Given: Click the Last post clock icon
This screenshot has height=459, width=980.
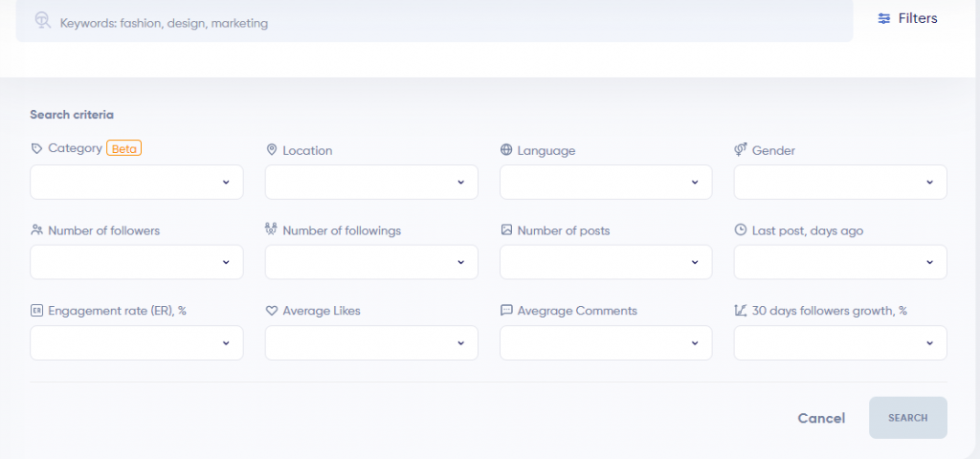Looking at the screenshot, I should [741, 230].
